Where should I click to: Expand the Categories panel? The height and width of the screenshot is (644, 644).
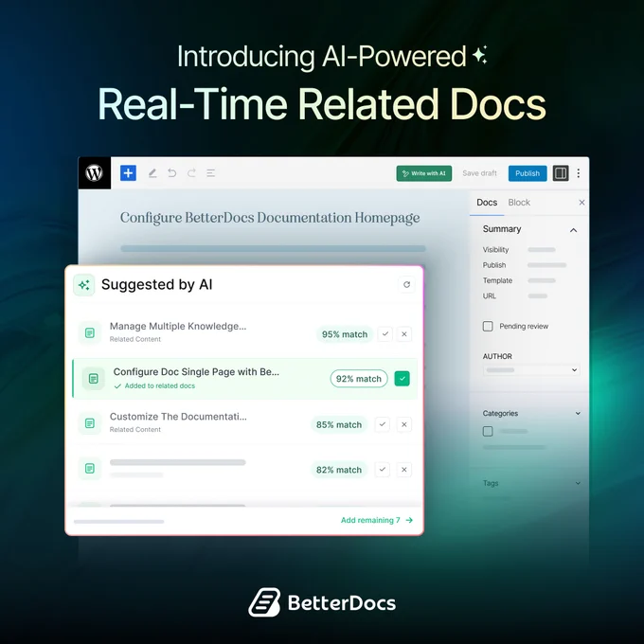pos(578,413)
